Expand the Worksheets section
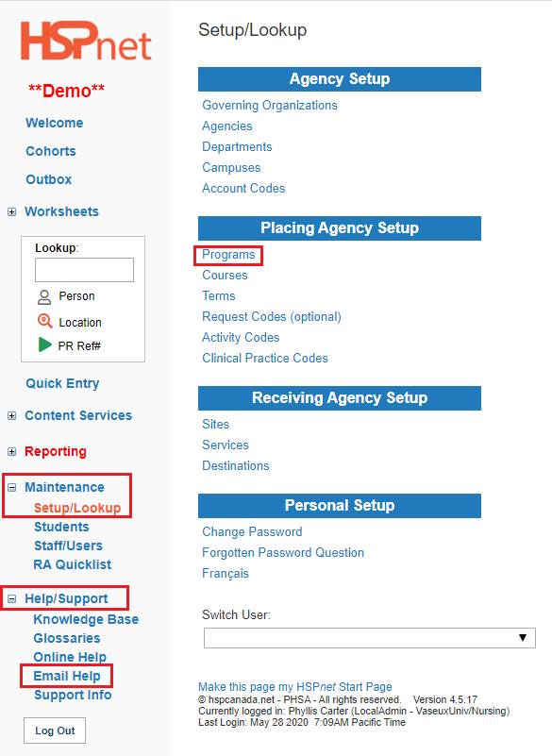This screenshot has height=756, width=552. (12, 211)
